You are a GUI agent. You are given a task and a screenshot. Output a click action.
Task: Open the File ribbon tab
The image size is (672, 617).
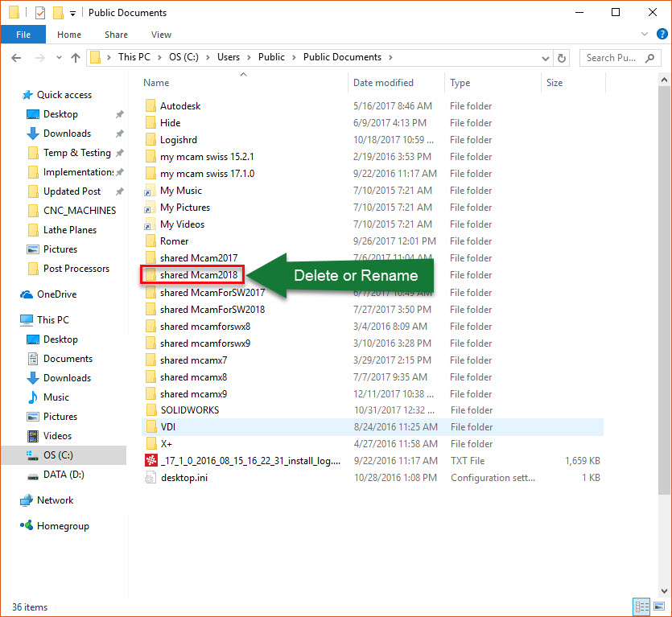23,35
